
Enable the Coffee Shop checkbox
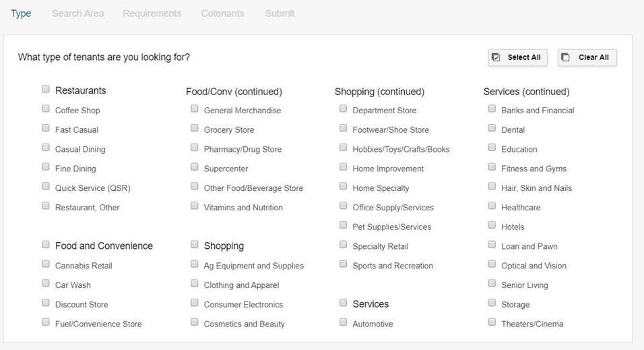[x=46, y=109]
